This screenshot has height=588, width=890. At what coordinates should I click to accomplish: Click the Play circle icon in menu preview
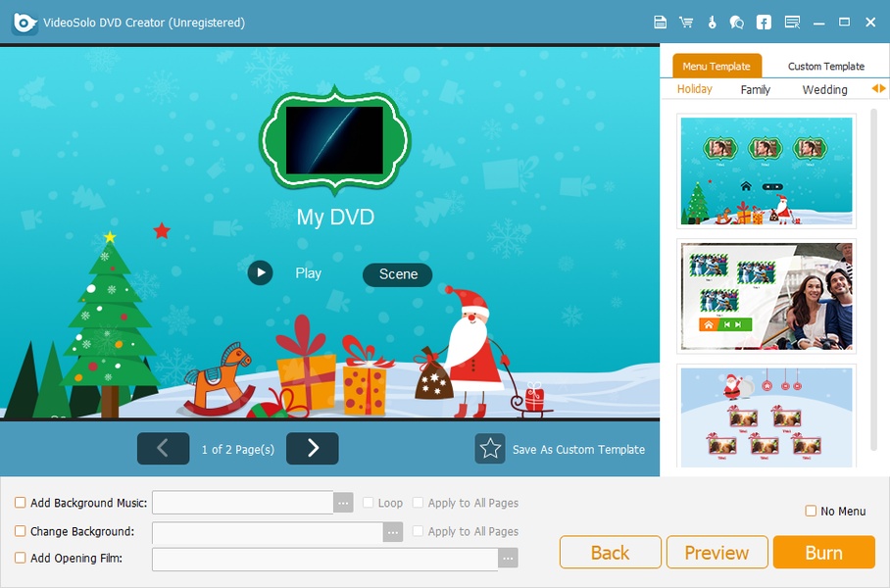coord(261,273)
